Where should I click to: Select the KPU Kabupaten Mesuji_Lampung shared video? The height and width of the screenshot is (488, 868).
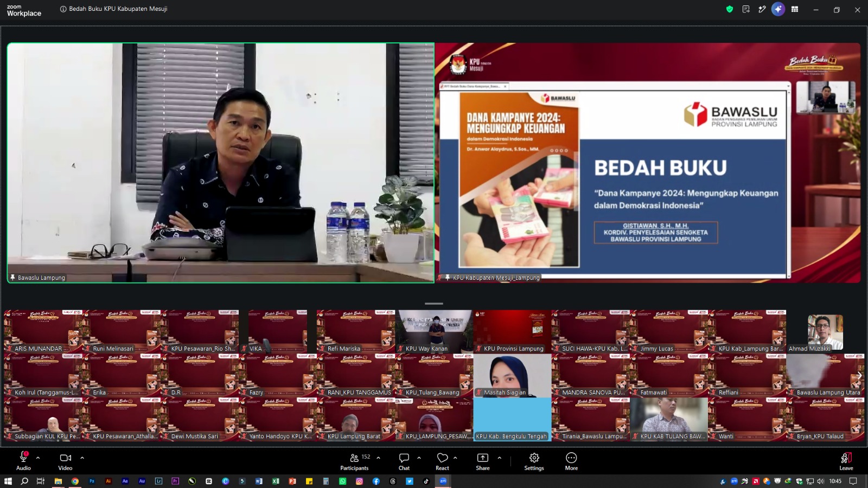point(648,163)
